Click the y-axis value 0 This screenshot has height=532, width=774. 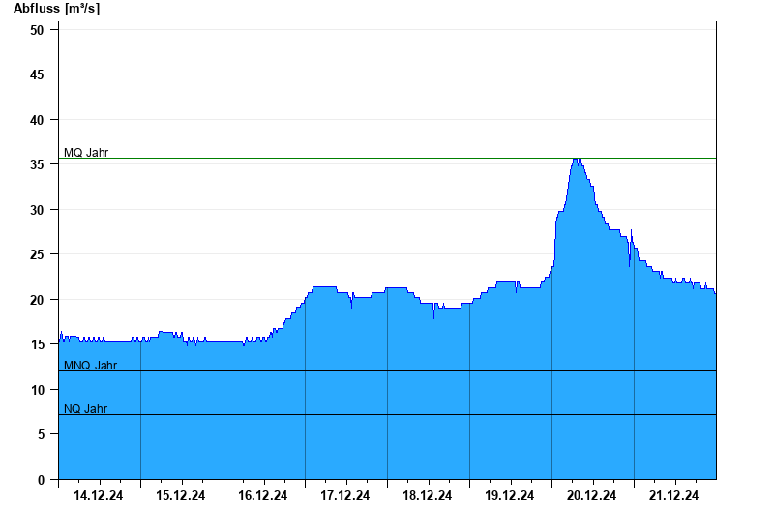(41, 480)
